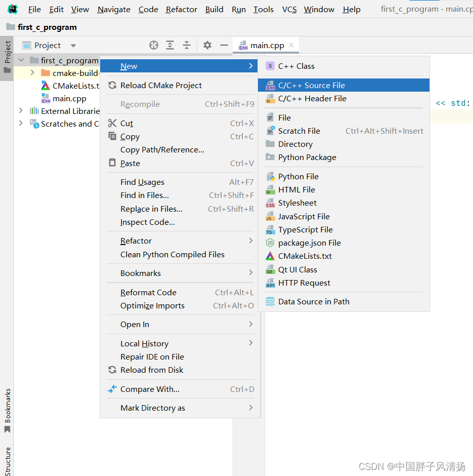Click Copy Path/Reference entry
The image size is (473, 476).
tap(180, 150)
